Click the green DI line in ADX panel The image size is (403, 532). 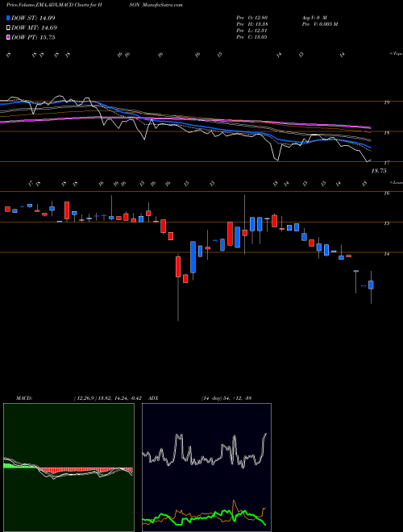204,517
